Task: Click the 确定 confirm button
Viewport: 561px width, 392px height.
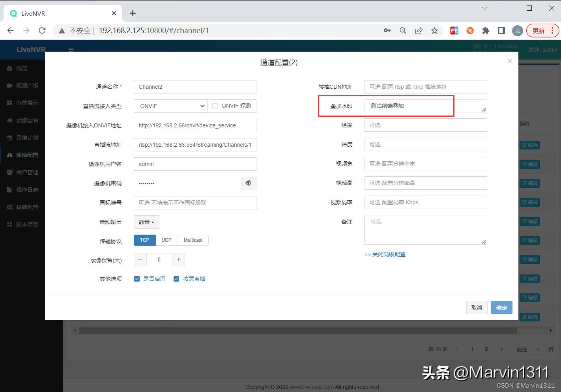Action: coord(501,308)
